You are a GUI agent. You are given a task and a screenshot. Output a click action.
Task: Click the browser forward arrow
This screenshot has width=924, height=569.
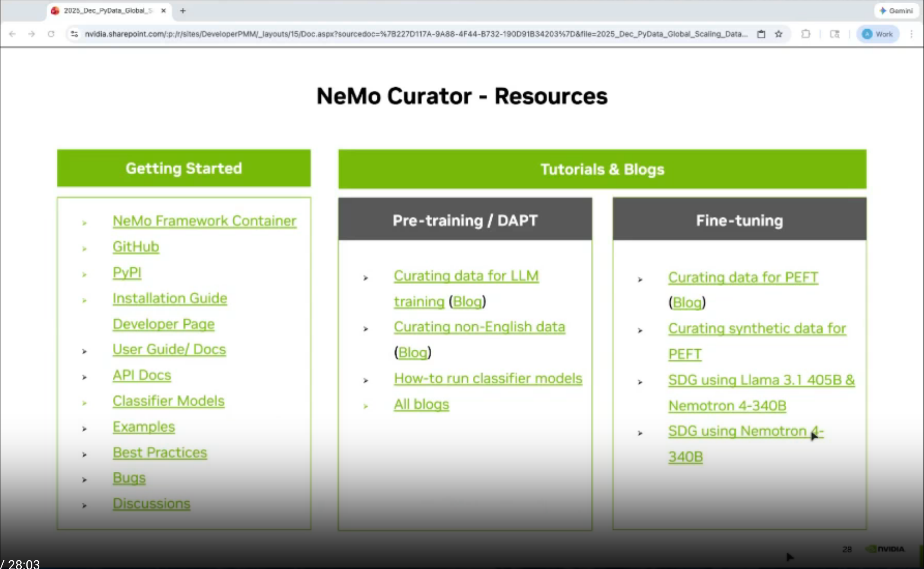point(31,34)
